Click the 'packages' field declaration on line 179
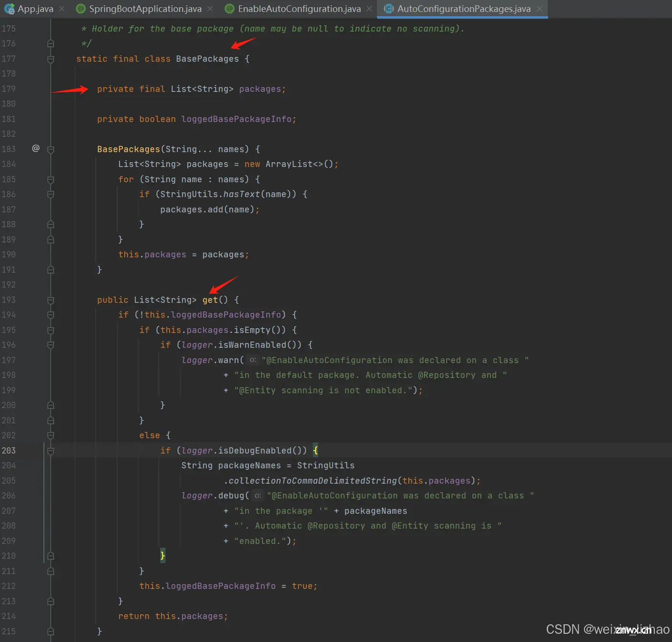 coord(260,89)
